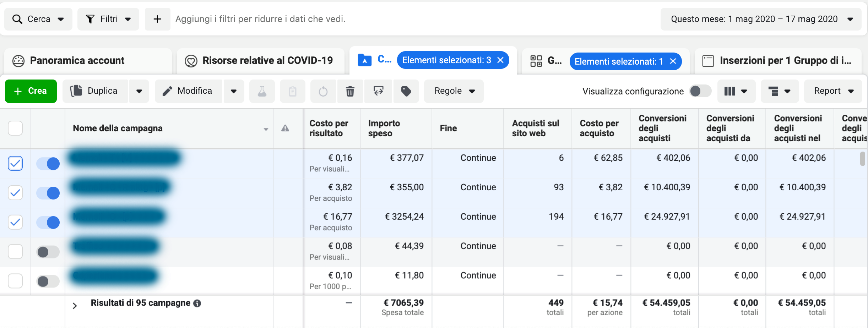Expand the 'Risultati di 95 campagne' row

(x=75, y=306)
